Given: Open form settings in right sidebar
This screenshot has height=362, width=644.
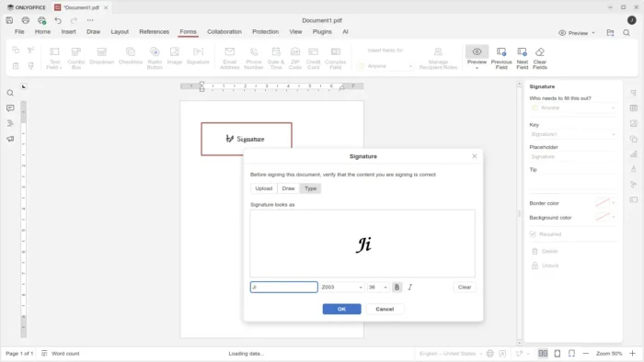Looking at the screenshot, I should pos(634,199).
